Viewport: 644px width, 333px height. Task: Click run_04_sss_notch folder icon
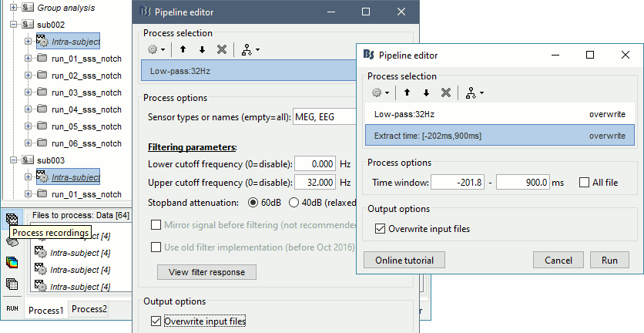pos(42,109)
